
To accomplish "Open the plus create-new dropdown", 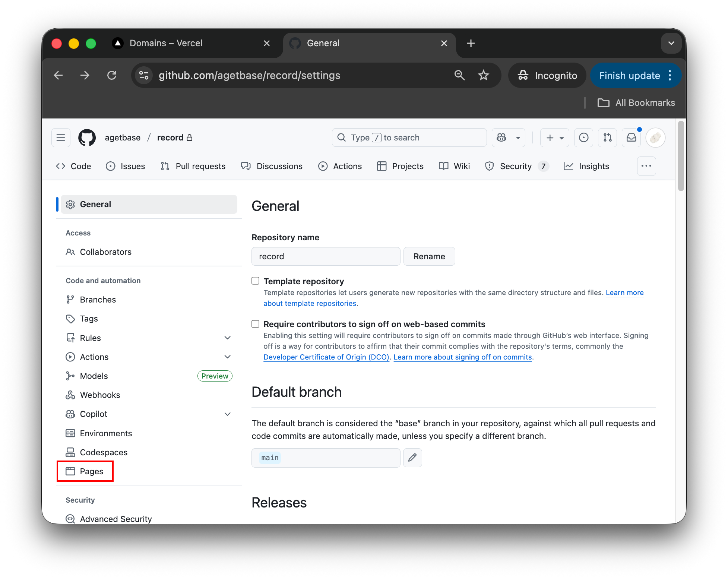I will pyautogui.click(x=554, y=137).
